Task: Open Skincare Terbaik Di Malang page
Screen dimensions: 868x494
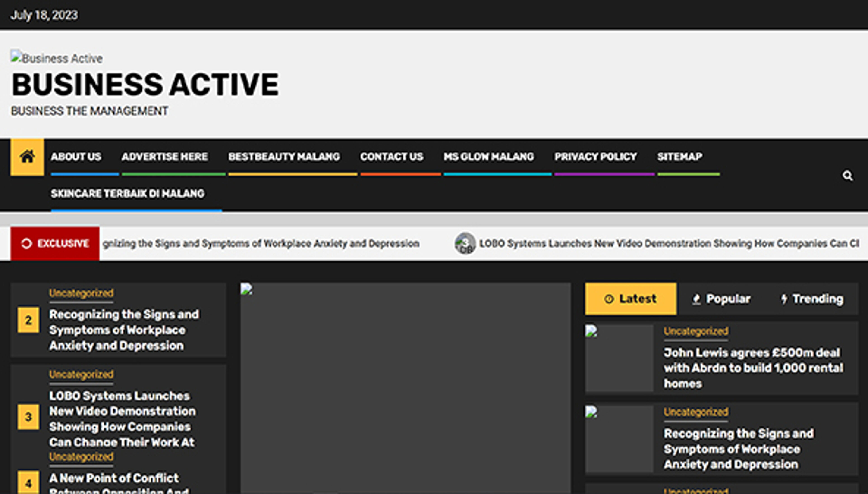Action: [x=127, y=193]
